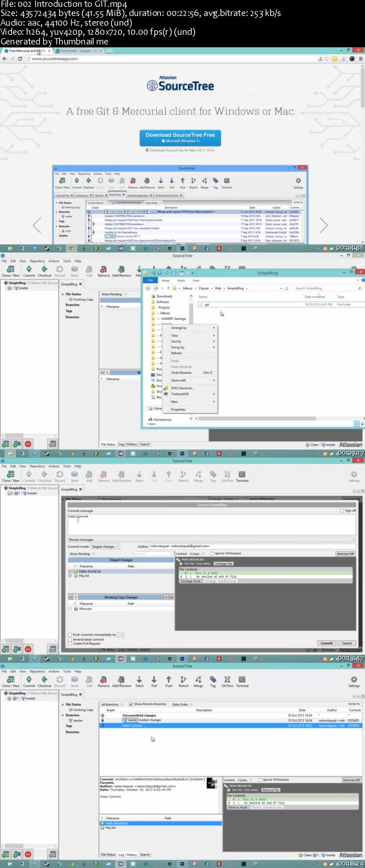The image size is (365, 868).
Task: Select XAMMP Garbage in Explorer navigation tree
Action: 171,319
